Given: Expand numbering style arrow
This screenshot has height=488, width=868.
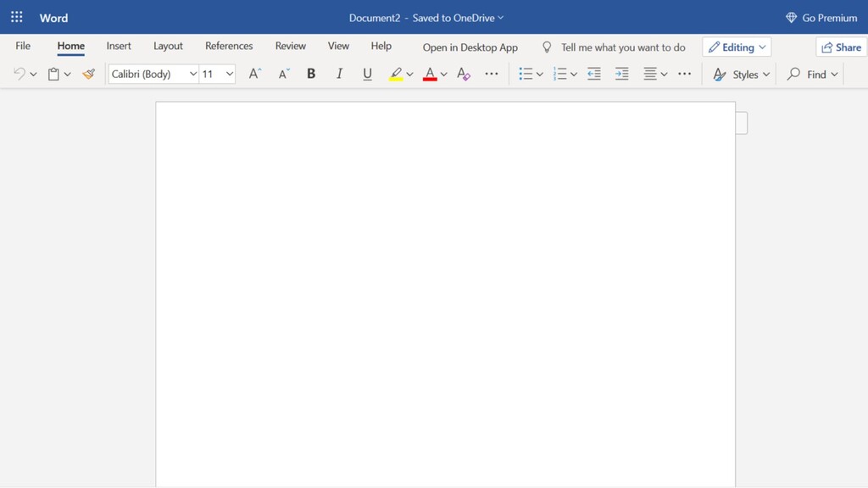Looking at the screenshot, I should [574, 75].
